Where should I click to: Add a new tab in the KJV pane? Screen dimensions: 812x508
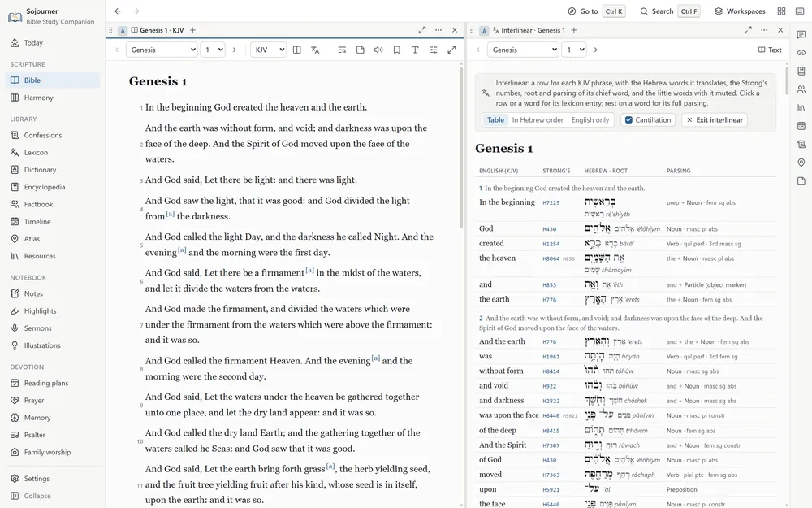[192, 30]
